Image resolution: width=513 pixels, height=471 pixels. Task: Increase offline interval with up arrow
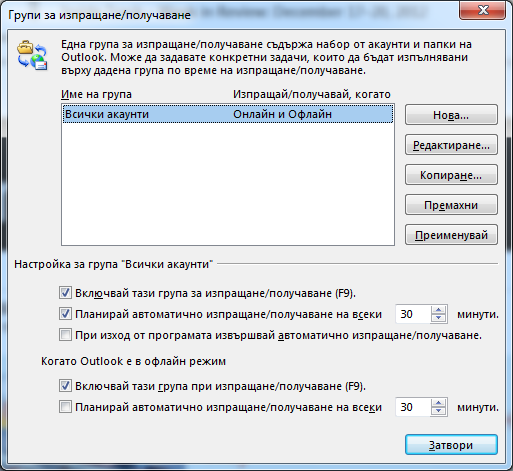click(x=438, y=403)
